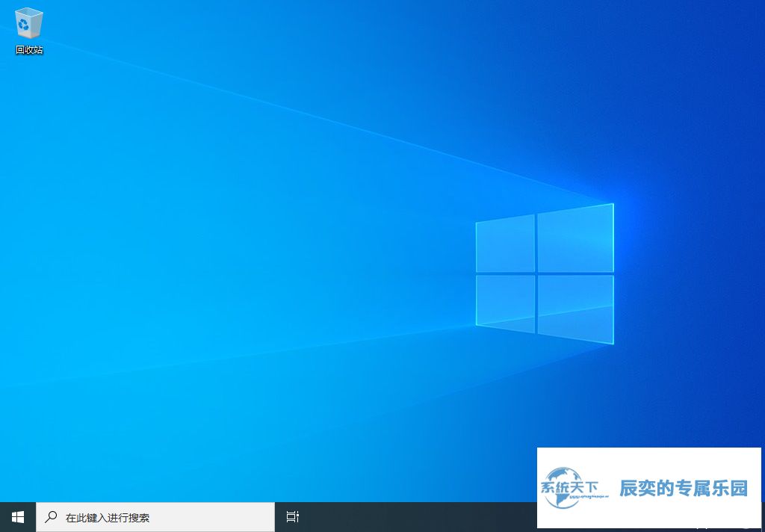Open the Windows Start menu

[18, 517]
